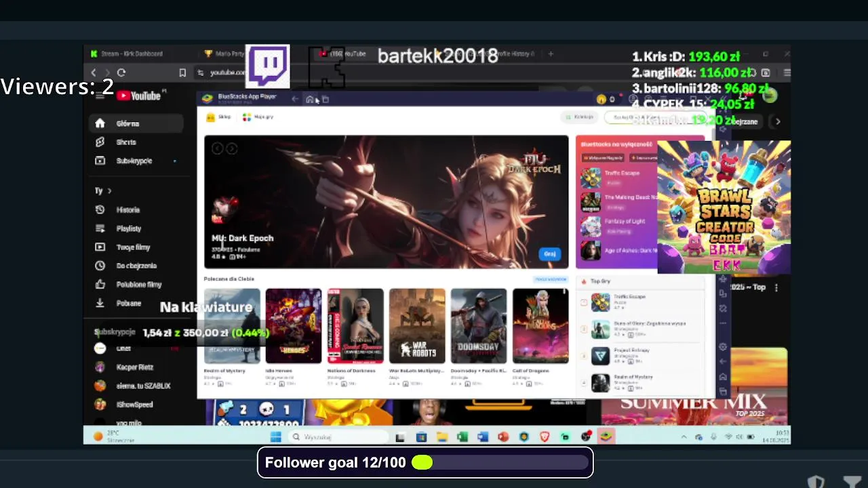Open Brave browser from the taskbar

(545, 437)
